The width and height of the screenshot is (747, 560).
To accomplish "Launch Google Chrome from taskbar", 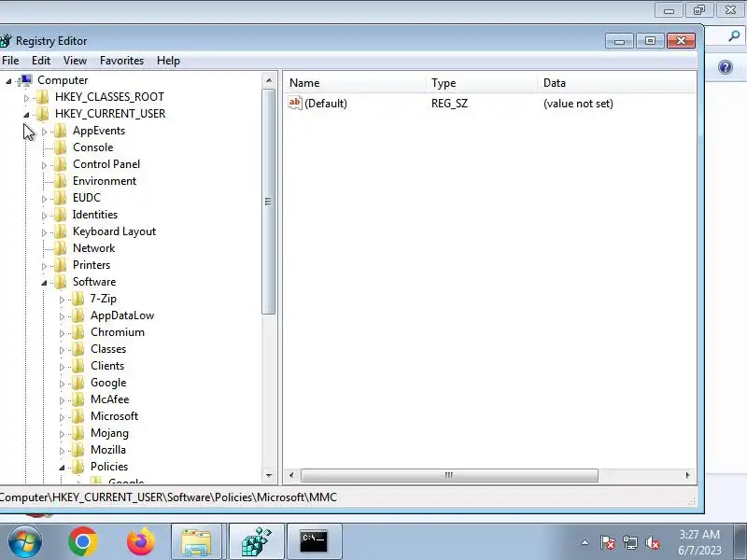I will (83, 541).
